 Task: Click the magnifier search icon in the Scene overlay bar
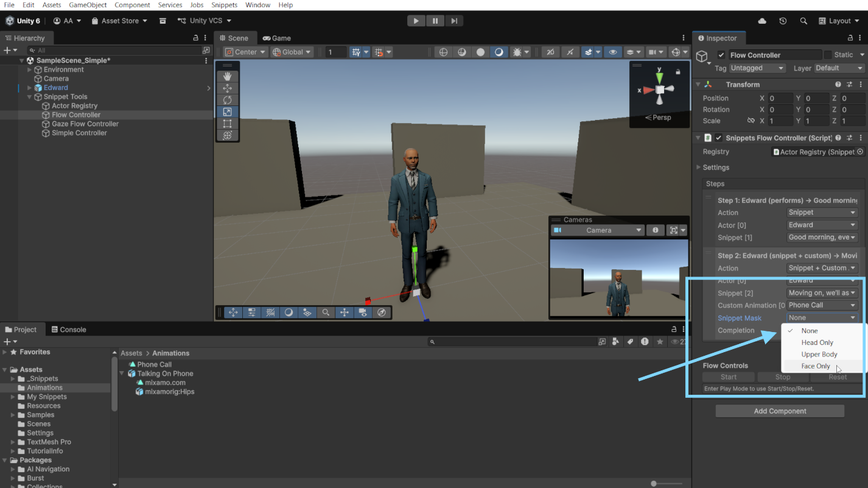326,313
